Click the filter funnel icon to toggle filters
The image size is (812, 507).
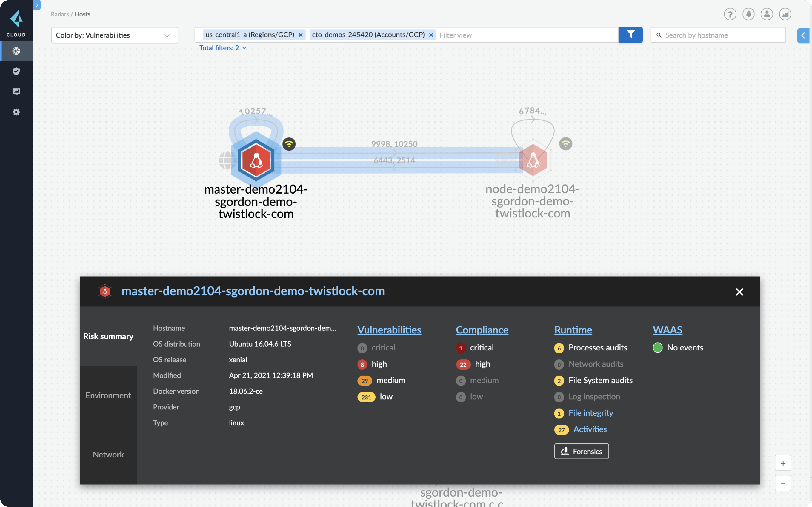[x=631, y=35]
